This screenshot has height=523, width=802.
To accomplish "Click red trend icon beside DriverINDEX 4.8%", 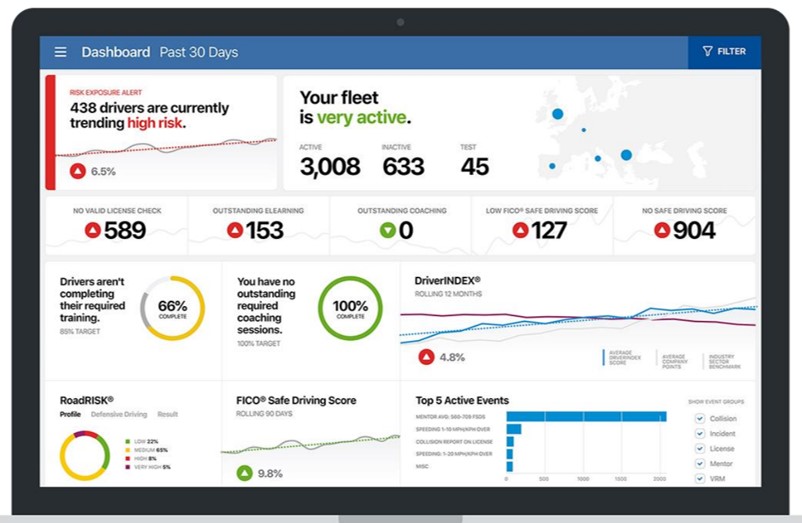I will pyautogui.click(x=427, y=356).
